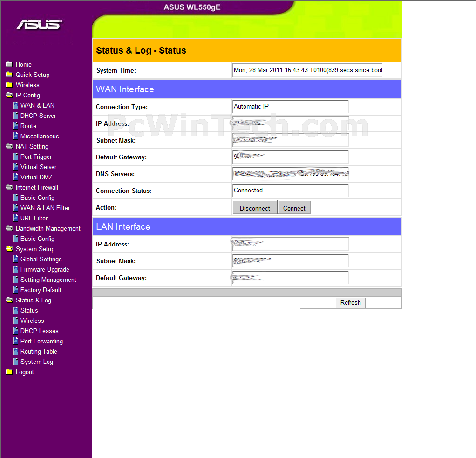Collapse the NAT Setting open-folder icon

point(9,146)
